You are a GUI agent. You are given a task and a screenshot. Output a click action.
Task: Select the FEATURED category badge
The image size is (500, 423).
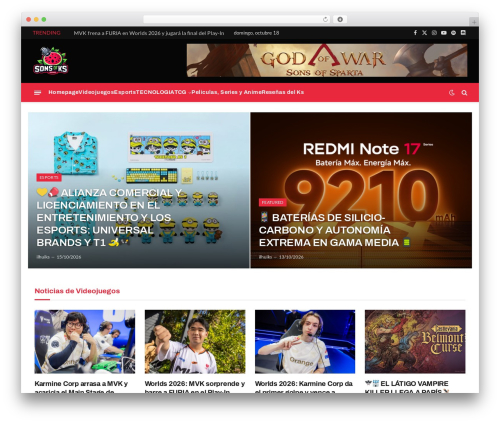coord(272,202)
